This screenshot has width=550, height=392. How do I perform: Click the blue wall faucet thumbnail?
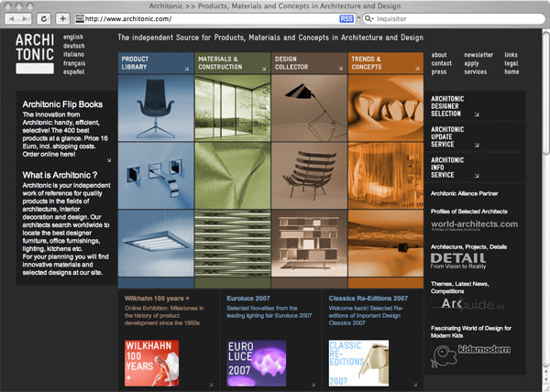coord(156,176)
